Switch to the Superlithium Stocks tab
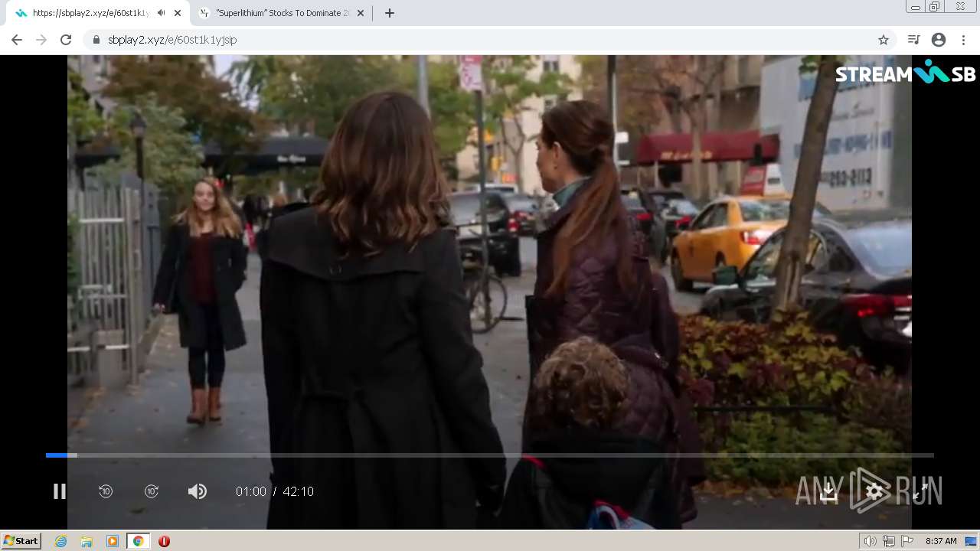The image size is (980, 551). pyautogui.click(x=281, y=13)
